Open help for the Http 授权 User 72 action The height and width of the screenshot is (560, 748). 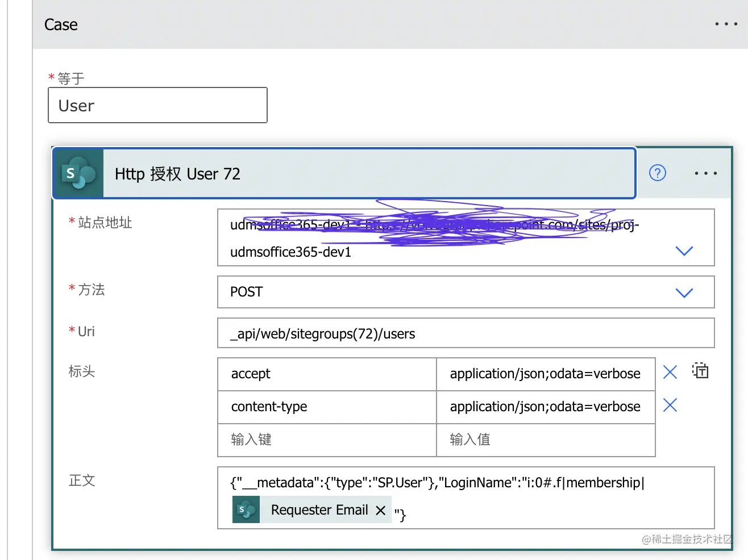[658, 173]
